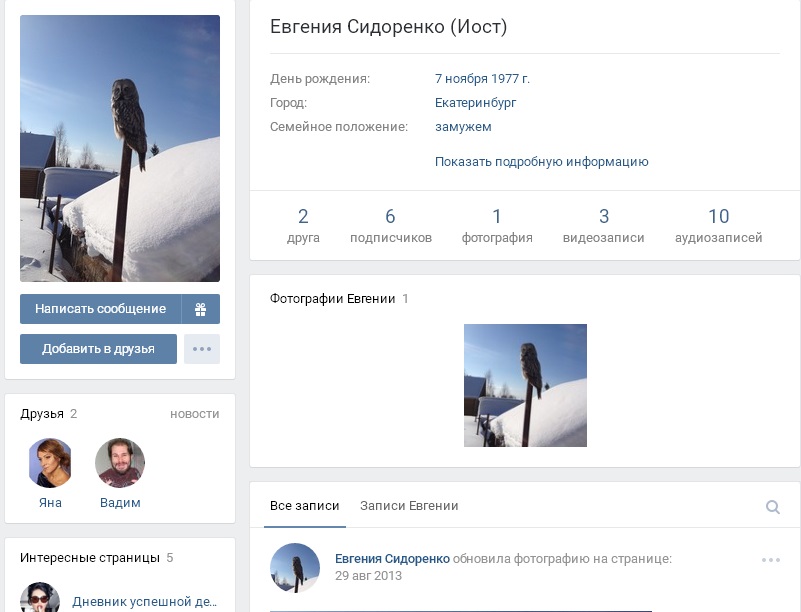Click the wall search magnifier icon

click(772, 507)
